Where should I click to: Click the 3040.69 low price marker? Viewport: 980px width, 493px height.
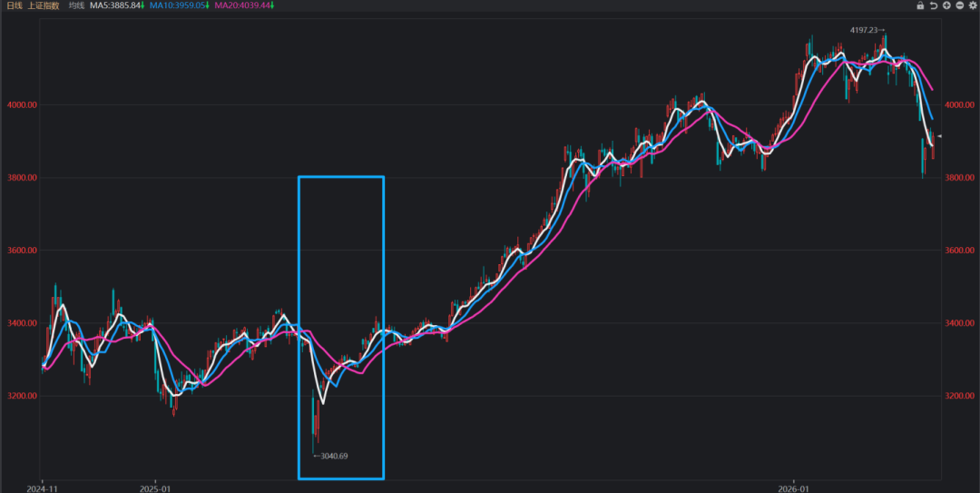331,456
